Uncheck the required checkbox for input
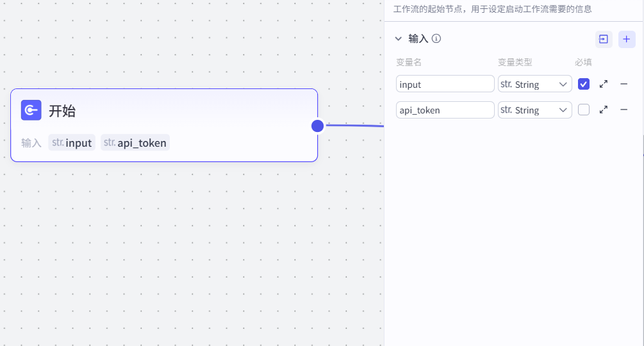Screen dimensions: 644x346 coord(583,84)
